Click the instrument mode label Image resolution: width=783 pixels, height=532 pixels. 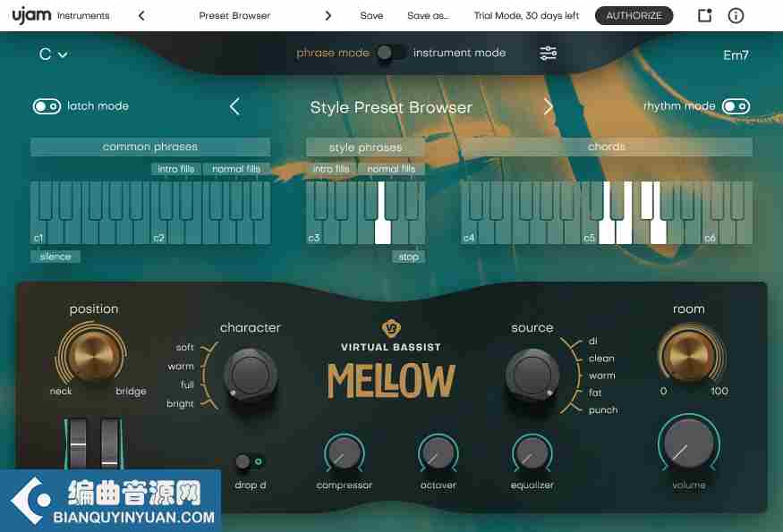pyautogui.click(x=459, y=53)
